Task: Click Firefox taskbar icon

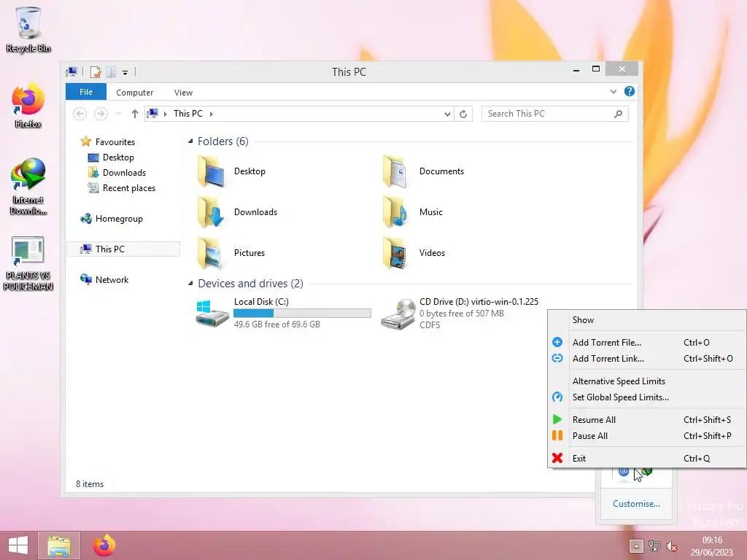Action: (x=104, y=545)
